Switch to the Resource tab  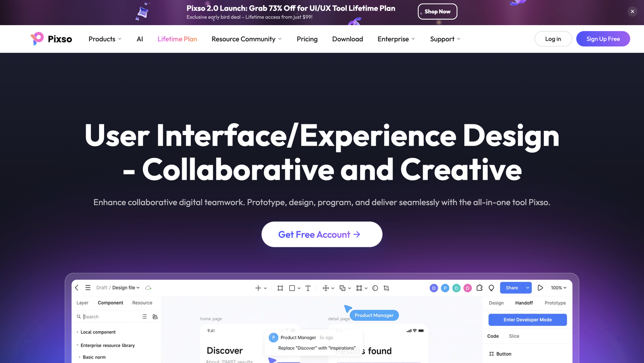[142, 303]
